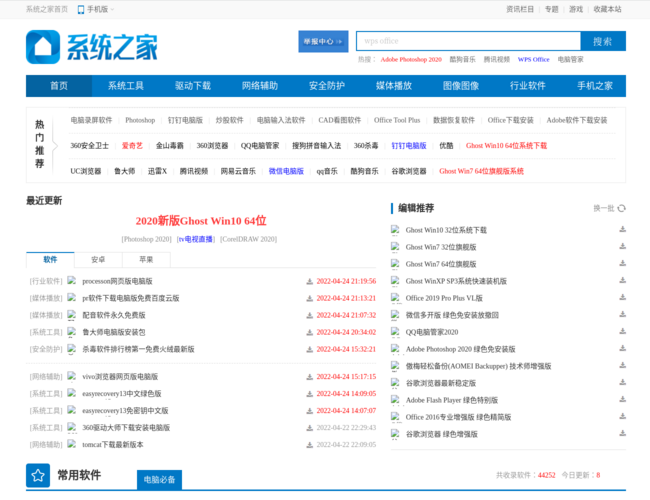Download icon in 鲁大师电脑版安装包 row
The image size is (650, 500).
coord(309,333)
